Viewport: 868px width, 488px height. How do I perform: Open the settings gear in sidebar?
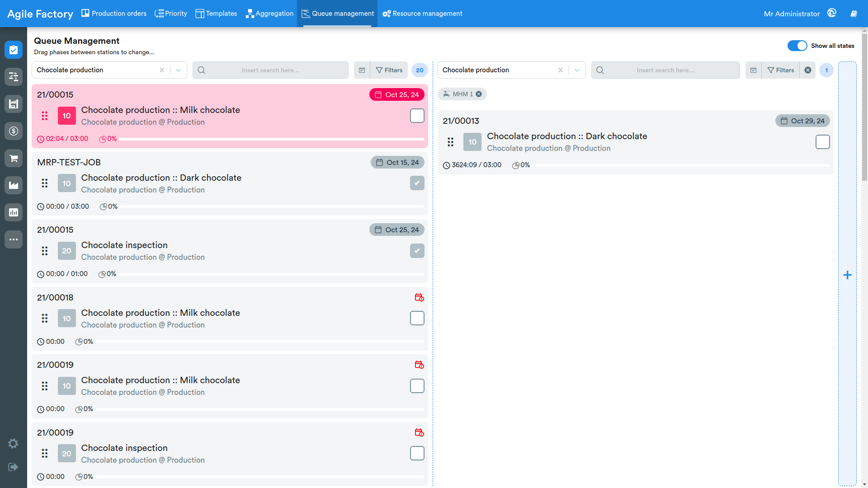(x=13, y=443)
